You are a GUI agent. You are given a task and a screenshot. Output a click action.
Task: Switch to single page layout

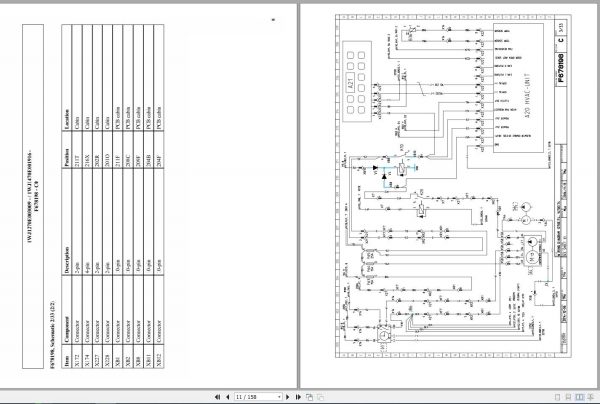(x=558, y=397)
